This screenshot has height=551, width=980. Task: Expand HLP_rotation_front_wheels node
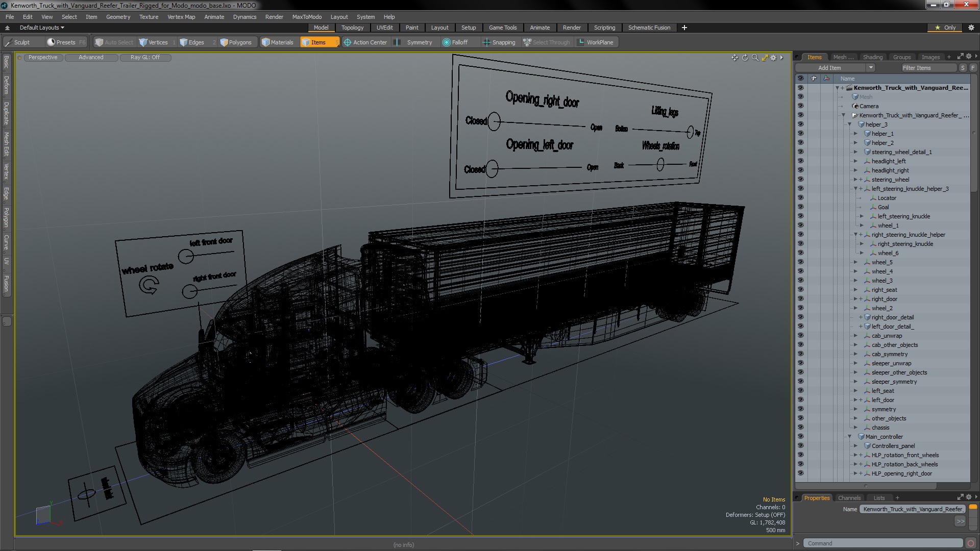click(856, 455)
